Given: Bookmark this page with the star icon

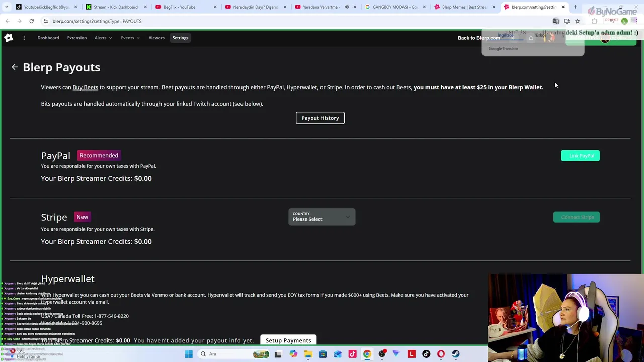Looking at the screenshot, I should click(578, 21).
